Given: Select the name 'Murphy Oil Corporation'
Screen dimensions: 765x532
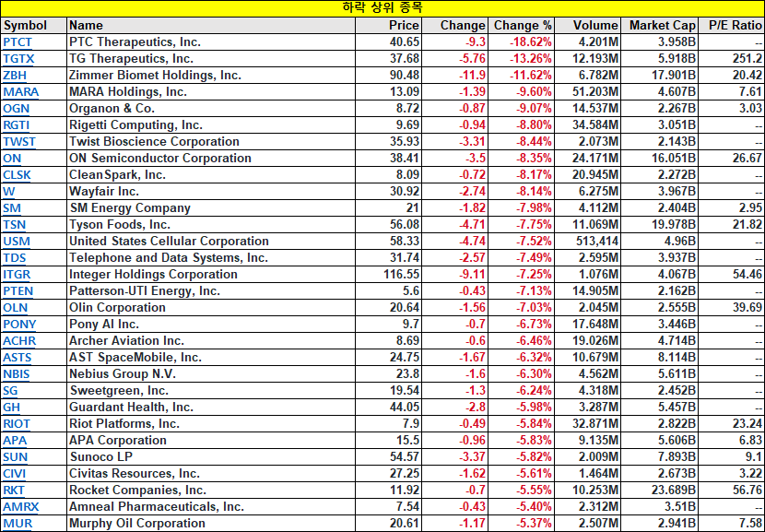Looking at the screenshot, I should coord(137,523).
